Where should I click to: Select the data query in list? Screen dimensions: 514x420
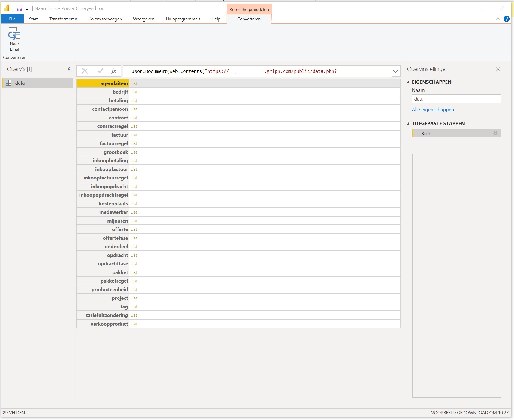(x=38, y=83)
